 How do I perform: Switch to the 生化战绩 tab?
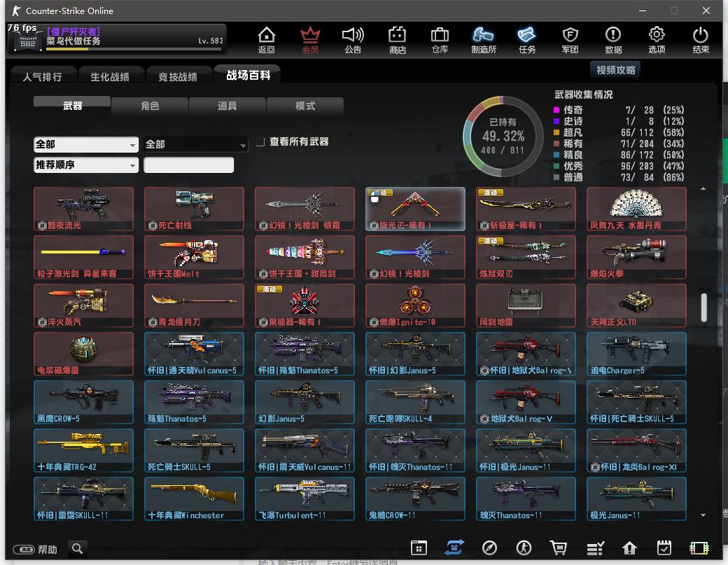pos(110,76)
